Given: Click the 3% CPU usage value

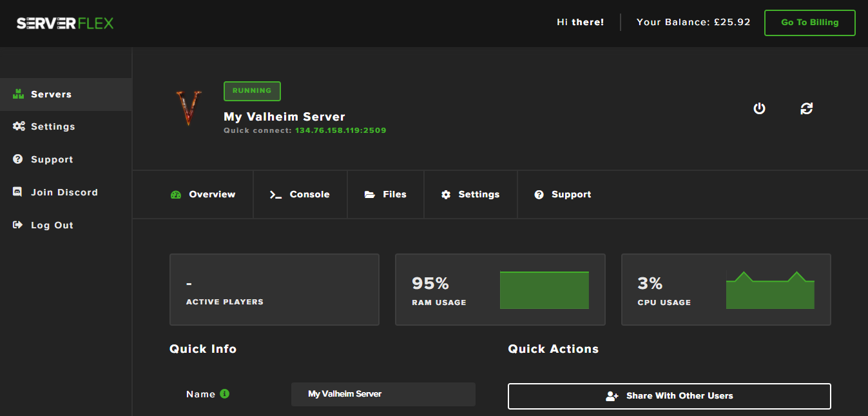Looking at the screenshot, I should click(650, 283).
